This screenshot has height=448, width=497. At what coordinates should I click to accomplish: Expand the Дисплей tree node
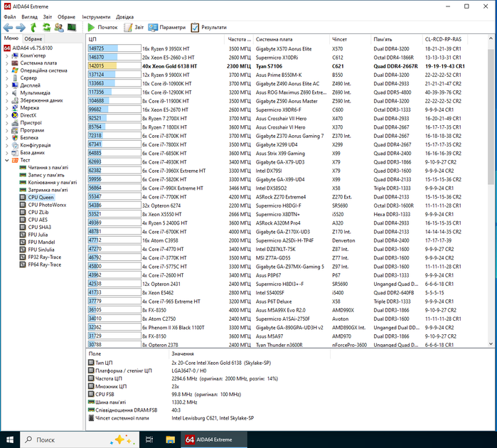click(x=7, y=85)
